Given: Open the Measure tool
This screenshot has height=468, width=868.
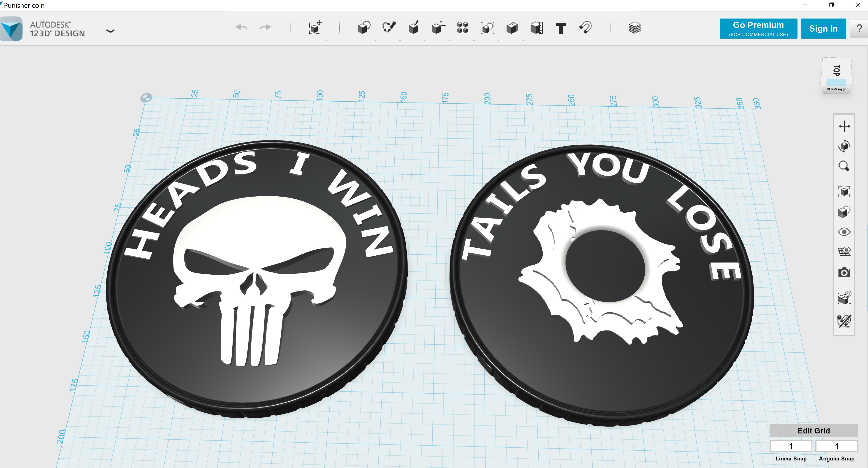Looking at the screenshot, I should 537,28.
